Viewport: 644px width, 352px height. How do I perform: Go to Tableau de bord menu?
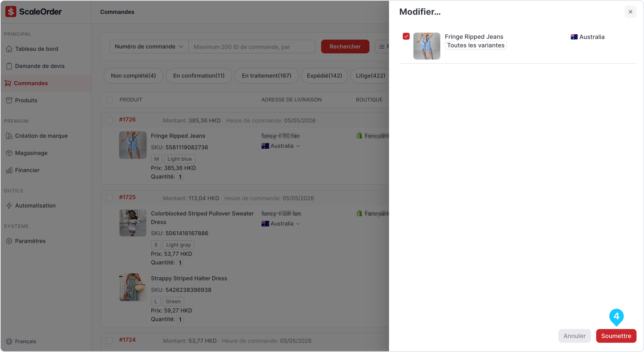[x=46, y=49]
